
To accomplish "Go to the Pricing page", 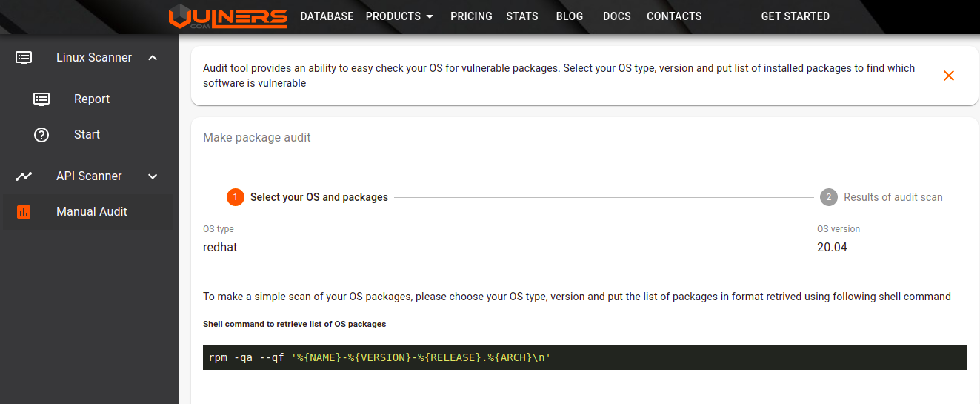I will 471,16.
